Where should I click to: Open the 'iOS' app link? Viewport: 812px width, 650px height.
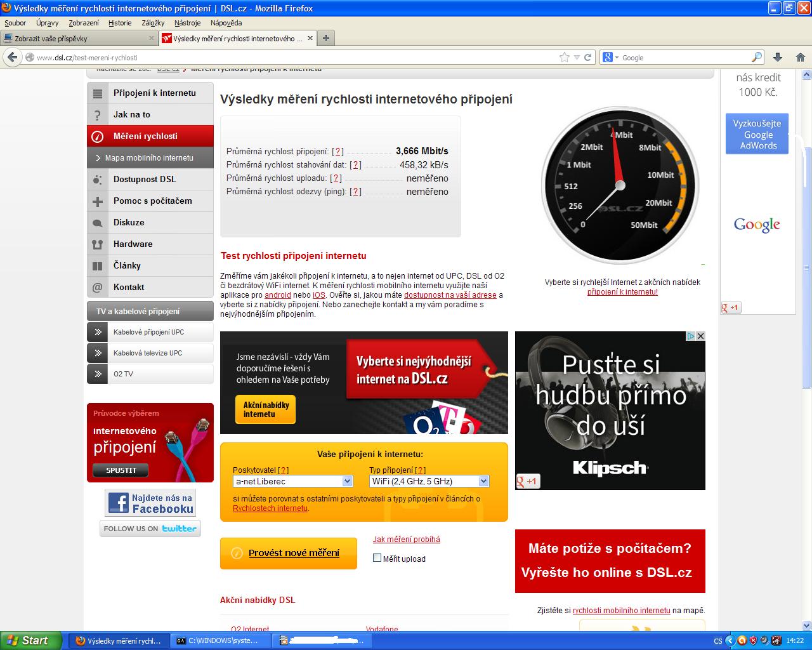pos(319,295)
